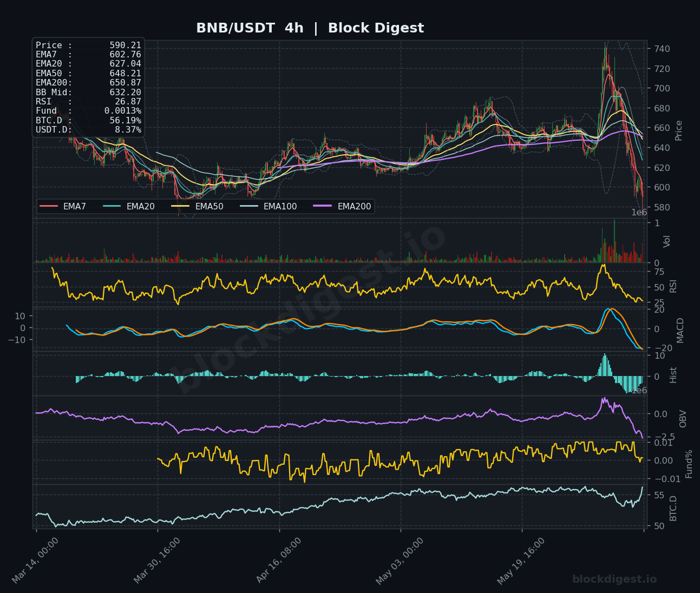
Task: Click the Hist axis label
Action: coord(673,375)
